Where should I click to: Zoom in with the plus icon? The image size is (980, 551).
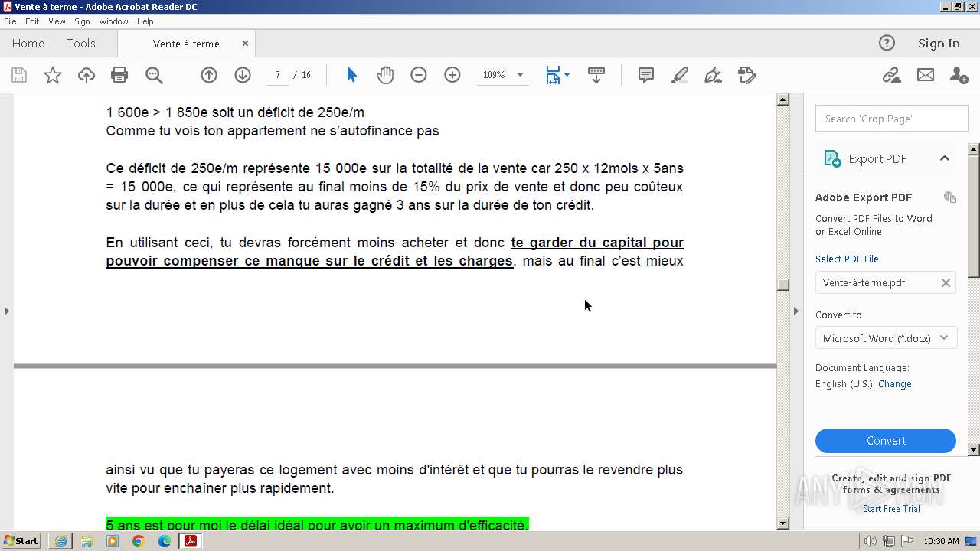tap(452, 75)
